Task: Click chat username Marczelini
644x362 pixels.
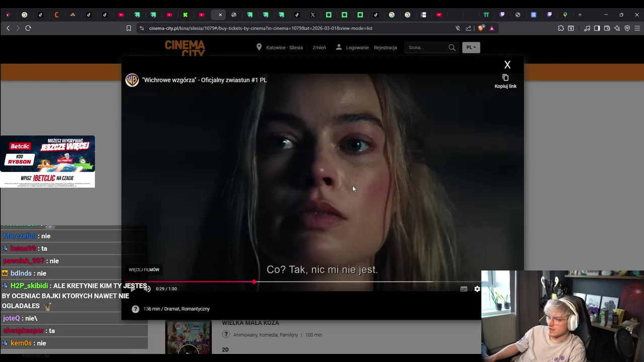Action: tap(20, 236)
